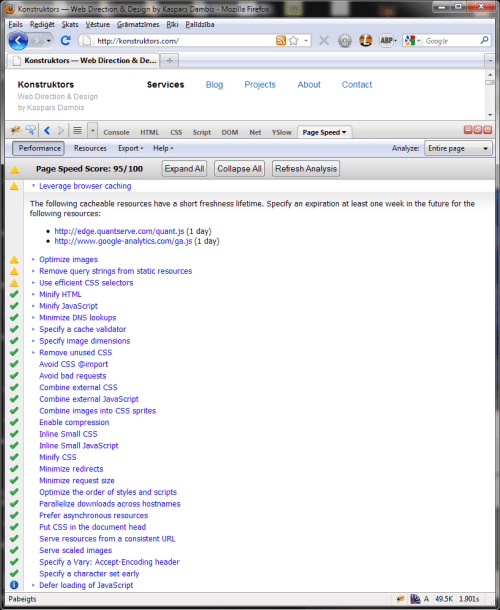Click the Refresh Analysis button
Viewport: 500px width, 610px height.
tap(306, 168)
